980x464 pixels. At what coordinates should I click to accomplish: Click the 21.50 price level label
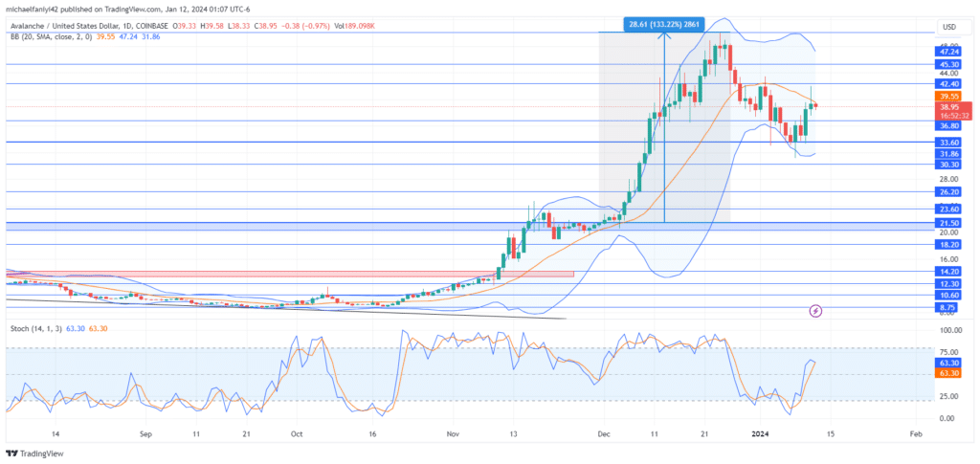[949, 222]
